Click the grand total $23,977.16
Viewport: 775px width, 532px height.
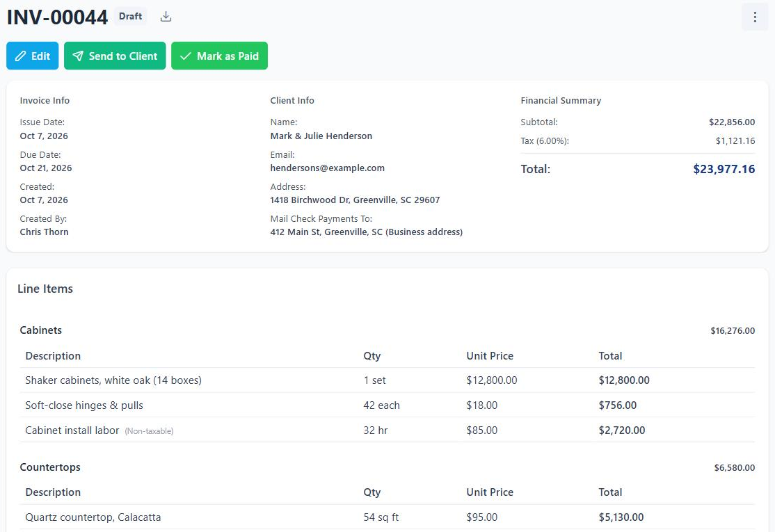(724, 169)
